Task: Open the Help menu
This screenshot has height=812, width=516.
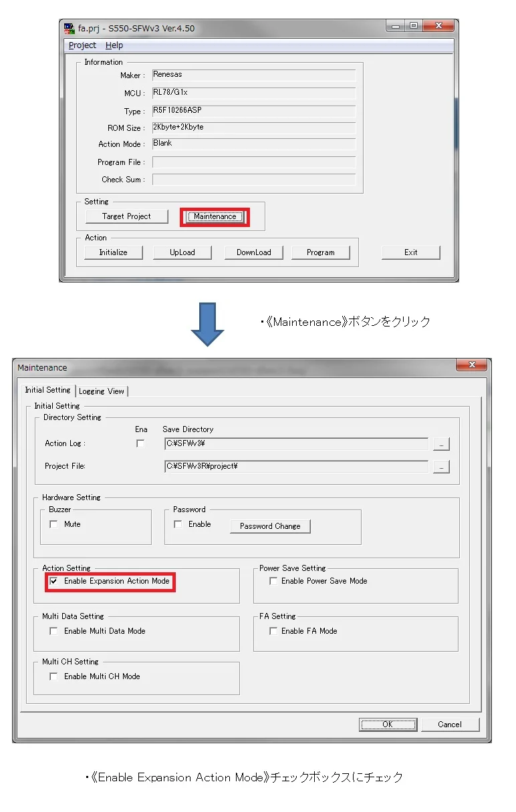Action: (114, 45)
